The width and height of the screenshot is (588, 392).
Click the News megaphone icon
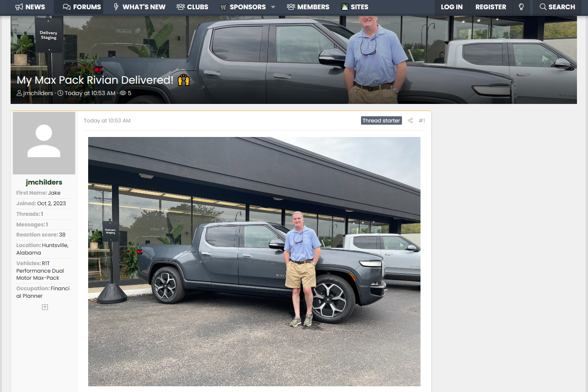(19, 7)
